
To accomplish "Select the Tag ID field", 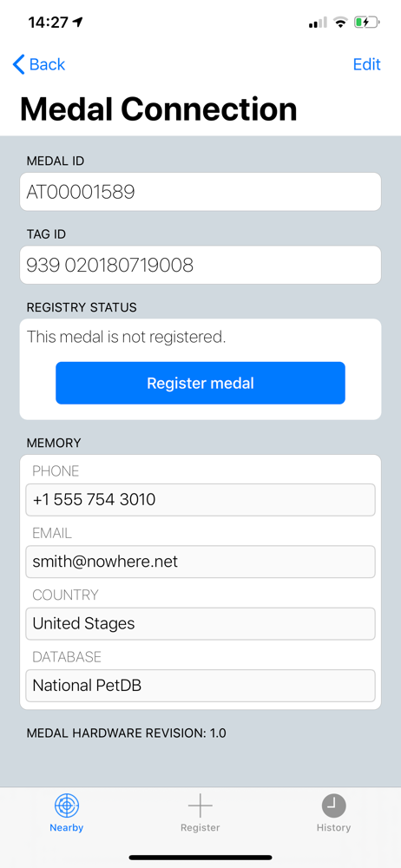I will point(200,265).
